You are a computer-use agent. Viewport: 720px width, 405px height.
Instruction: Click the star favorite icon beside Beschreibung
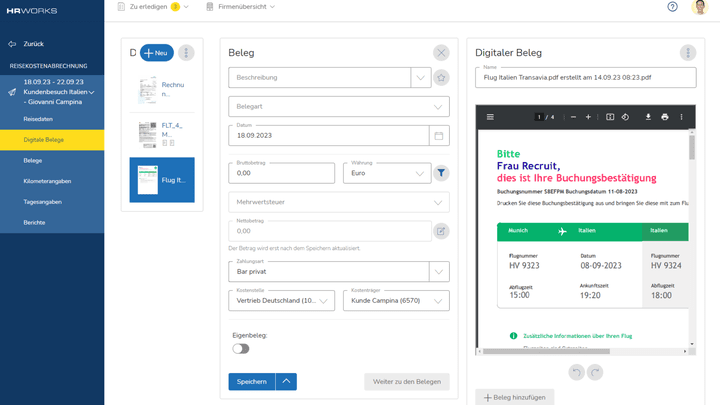pyautogui.click(x=441, y=77)
